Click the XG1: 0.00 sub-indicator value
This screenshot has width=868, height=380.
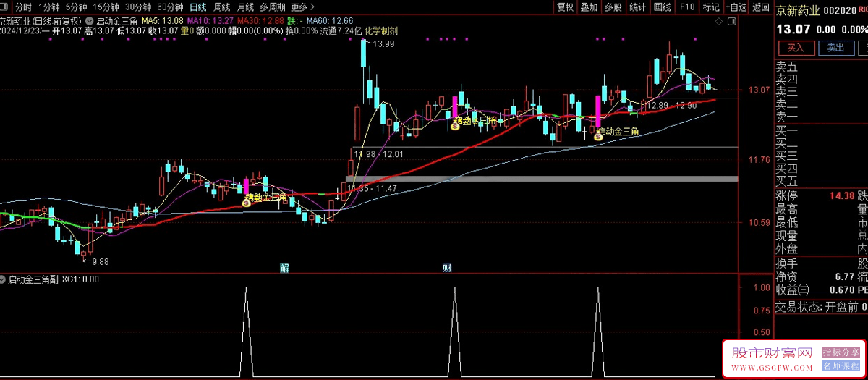coord(80,279)
